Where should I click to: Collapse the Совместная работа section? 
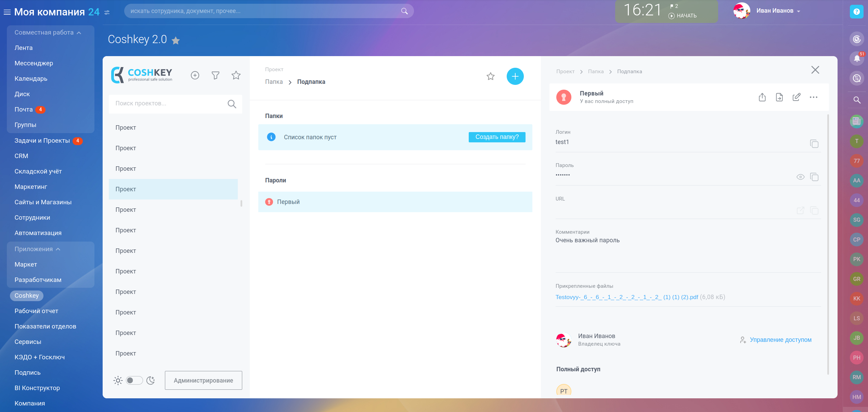48,33
